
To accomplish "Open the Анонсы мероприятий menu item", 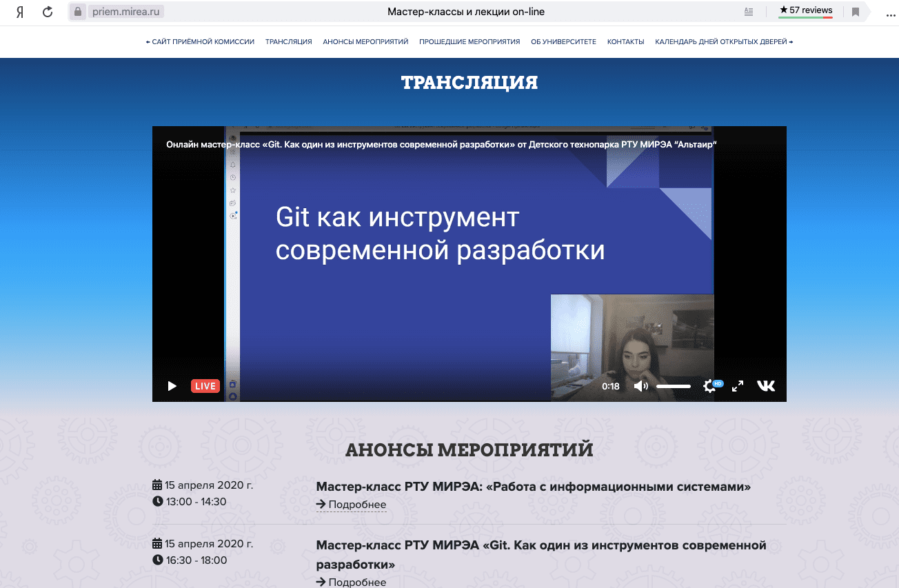I will (365, 42).
